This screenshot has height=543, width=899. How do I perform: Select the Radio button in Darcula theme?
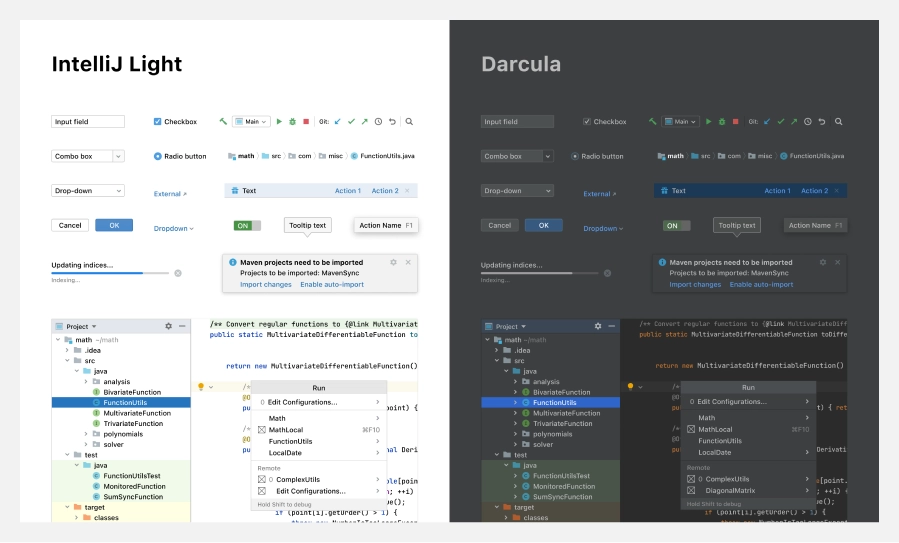(x=574, y=156)
